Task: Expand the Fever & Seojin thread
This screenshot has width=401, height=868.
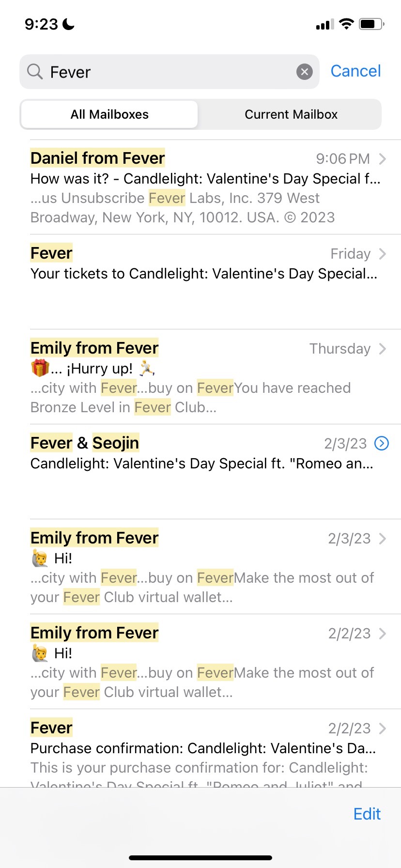Action: click(x=382, y=443)
